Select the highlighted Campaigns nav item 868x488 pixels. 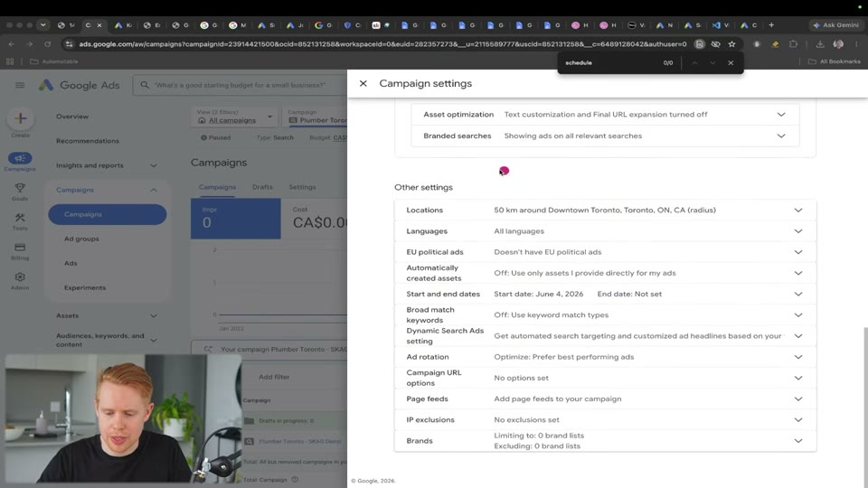108,215
